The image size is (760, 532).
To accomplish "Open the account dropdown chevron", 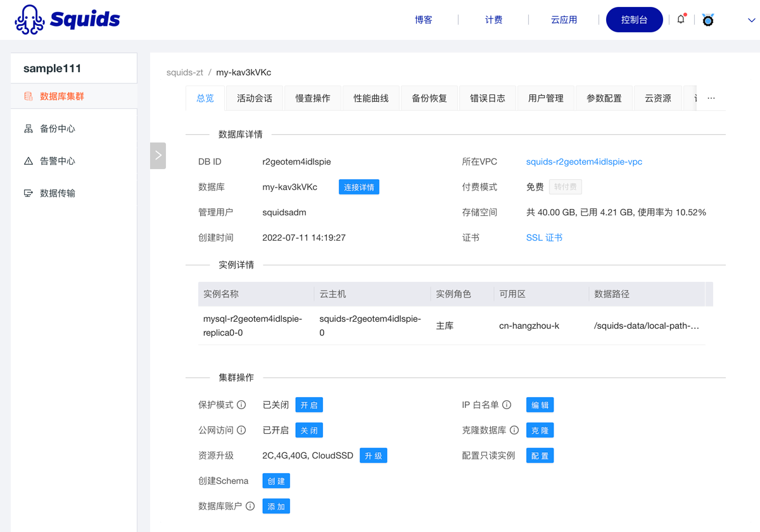I will pos(751,20).
